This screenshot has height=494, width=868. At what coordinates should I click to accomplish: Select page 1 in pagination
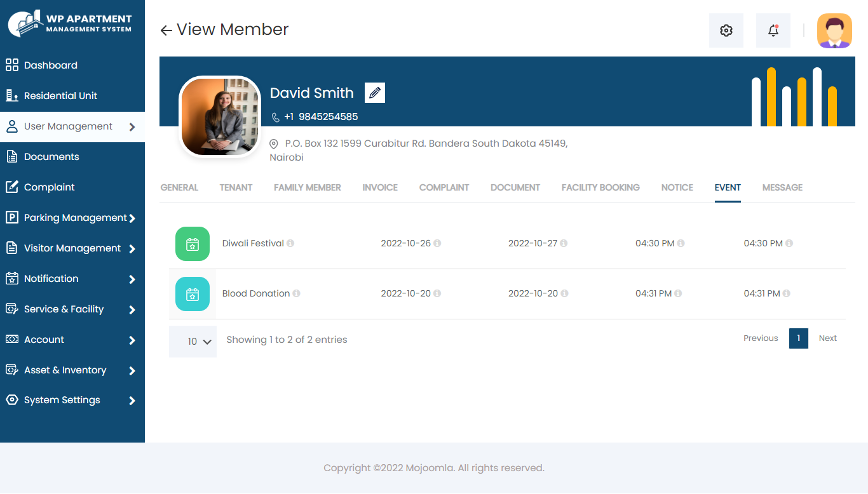pos(799,338)
